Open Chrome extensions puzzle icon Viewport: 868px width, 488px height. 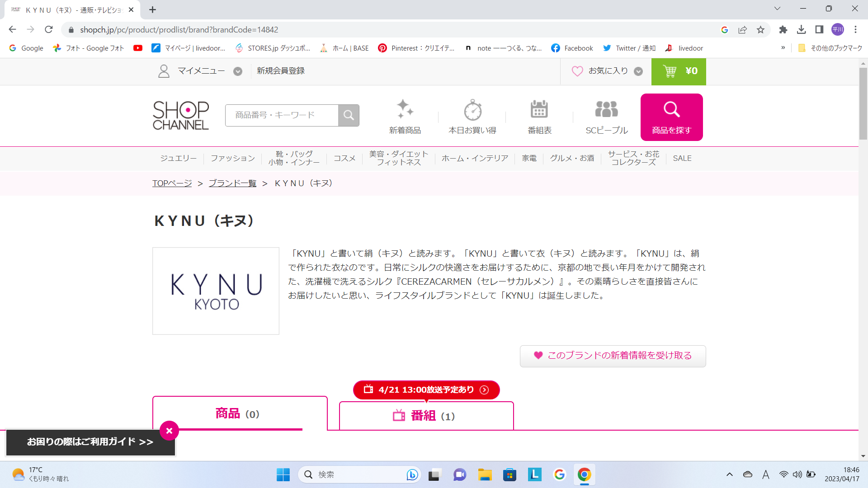[x=783, y=30]
